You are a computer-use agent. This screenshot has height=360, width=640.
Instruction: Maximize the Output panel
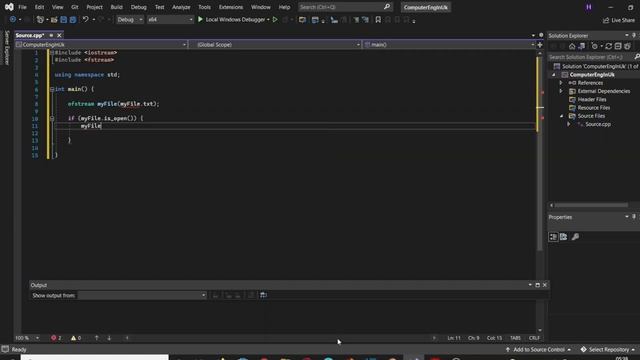tap(538, 285)
